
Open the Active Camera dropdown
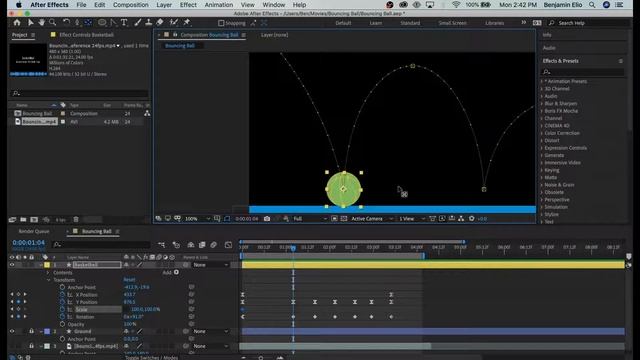point(372,219)
